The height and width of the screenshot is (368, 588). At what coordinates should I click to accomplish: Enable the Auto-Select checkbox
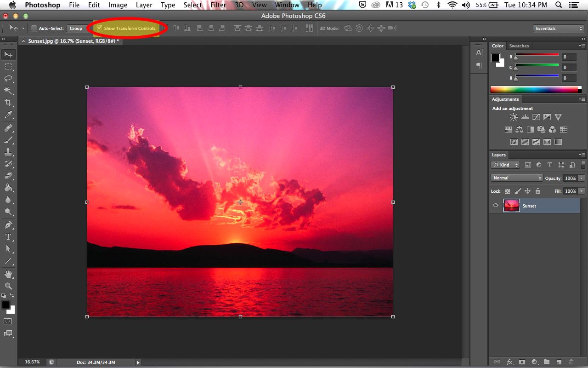tap(34, 28)
